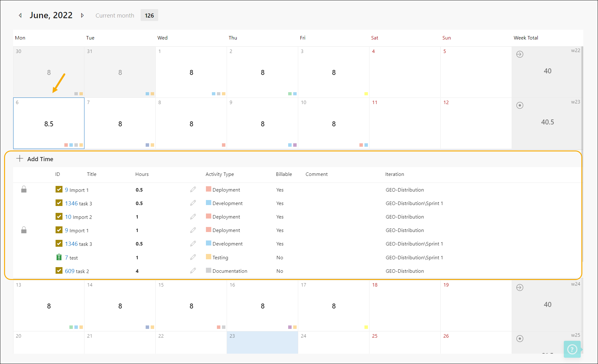Select June 2 calendar cell
Image resolution: width=598 pixels, height=364 pixels.
click(262, 72)
